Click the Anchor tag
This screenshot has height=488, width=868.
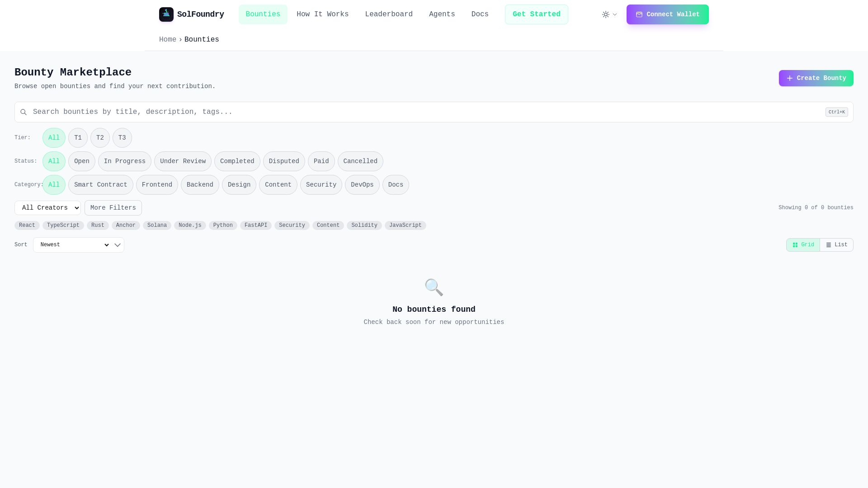126,225
